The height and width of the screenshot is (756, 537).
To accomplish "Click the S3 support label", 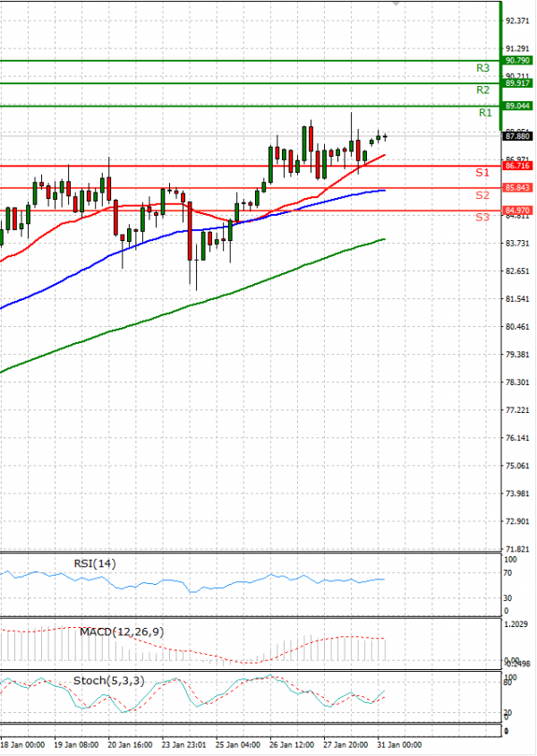I will click(482, 218).
